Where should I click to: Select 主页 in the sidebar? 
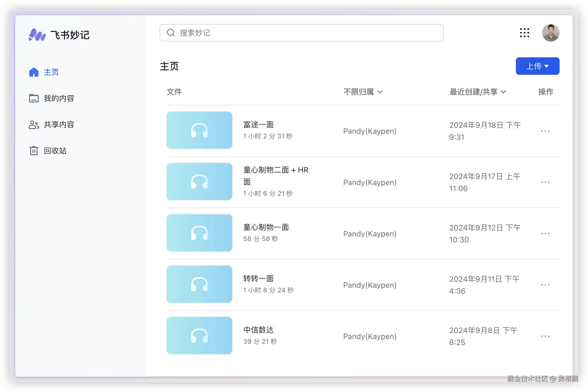coord(51,72)
